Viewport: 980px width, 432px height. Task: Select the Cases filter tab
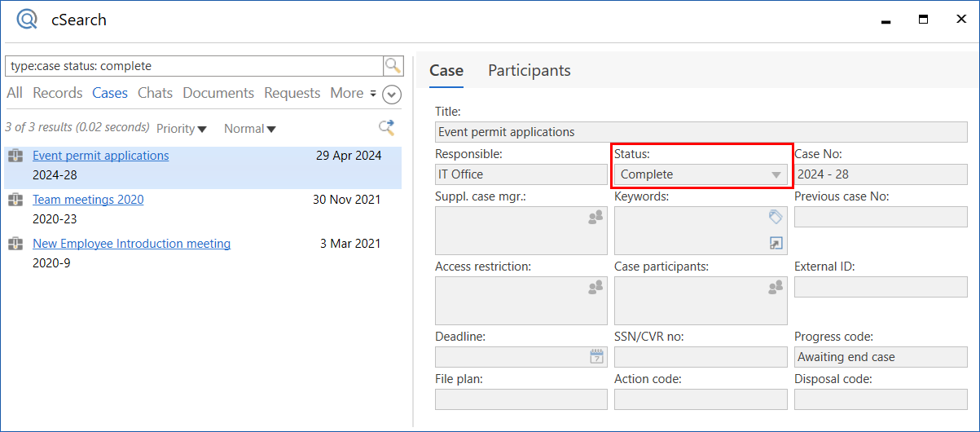click(x=110, y=93)
